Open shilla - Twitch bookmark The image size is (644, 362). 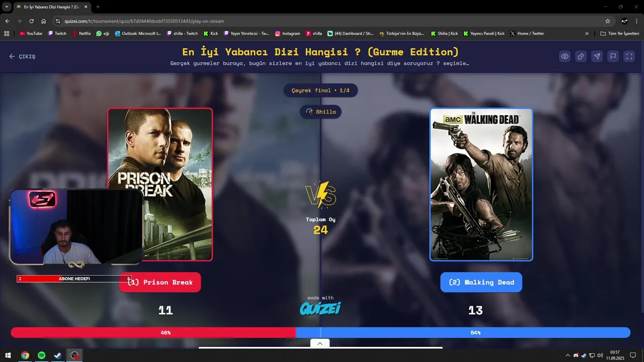tap(182, 33)
